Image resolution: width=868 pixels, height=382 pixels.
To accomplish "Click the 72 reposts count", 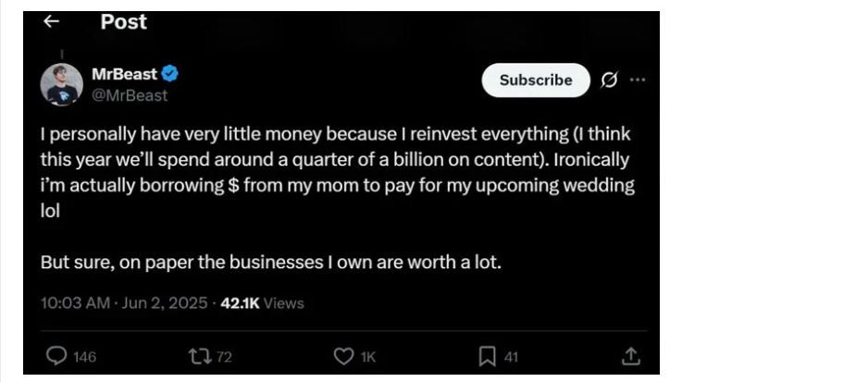I will tap(223, 357).
